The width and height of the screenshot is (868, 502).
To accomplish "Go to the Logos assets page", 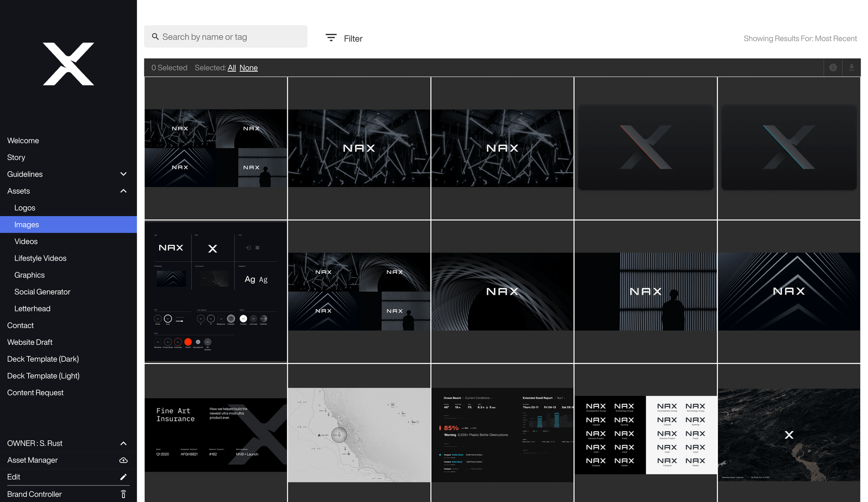I will tap(25, 208).
